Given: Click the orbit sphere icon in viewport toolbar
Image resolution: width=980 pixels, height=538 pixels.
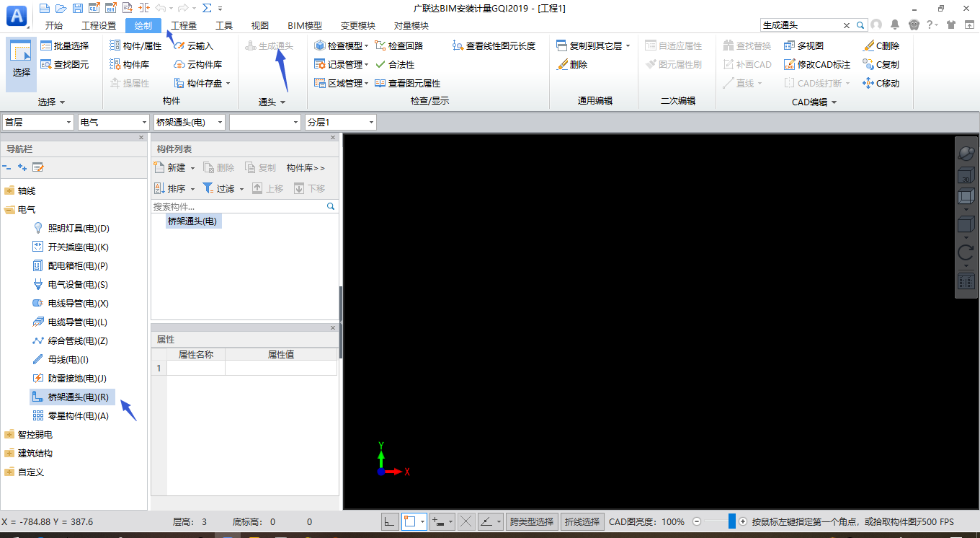Looking at the screenshot, I should pyautogui.click(x=966, y=152).
